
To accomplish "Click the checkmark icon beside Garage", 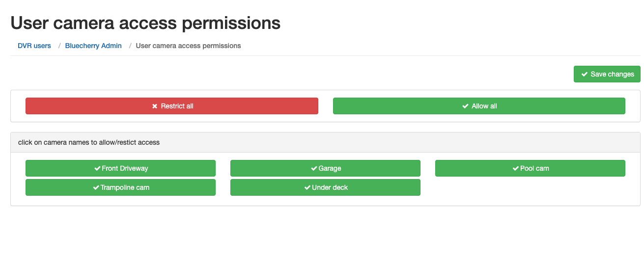I will pyautogui.click(x=314, y=168).
